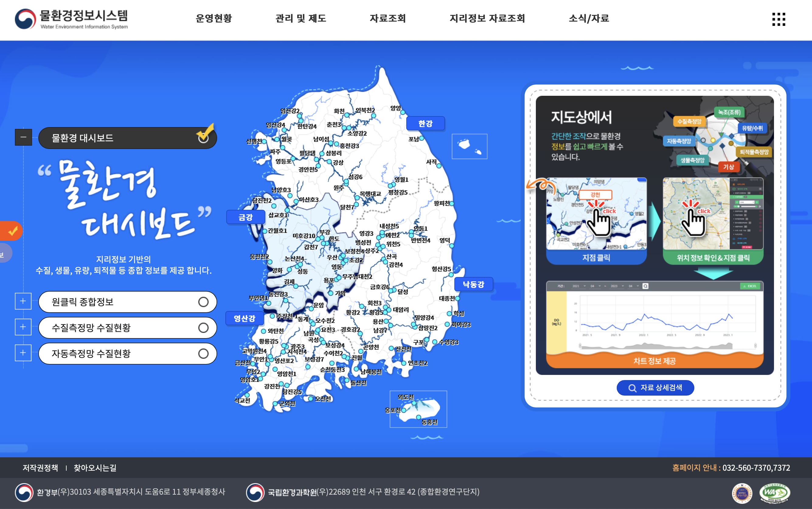Select the 학성 station marker on map

[x=449, y=313]
